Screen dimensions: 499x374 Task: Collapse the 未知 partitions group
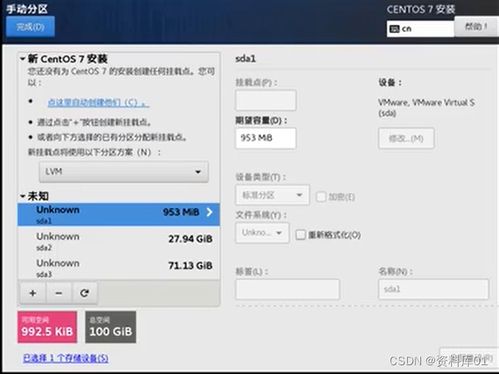click(x=23, y=196)
